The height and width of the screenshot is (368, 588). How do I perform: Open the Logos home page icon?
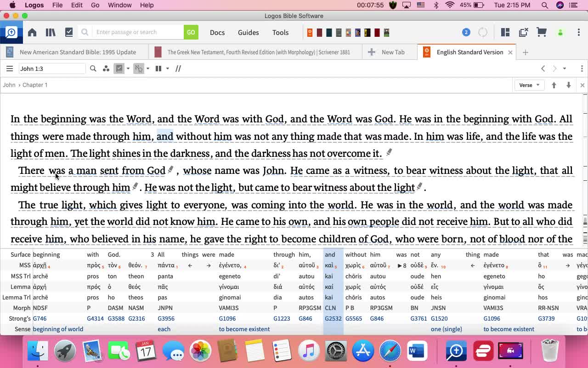point(32,32)
